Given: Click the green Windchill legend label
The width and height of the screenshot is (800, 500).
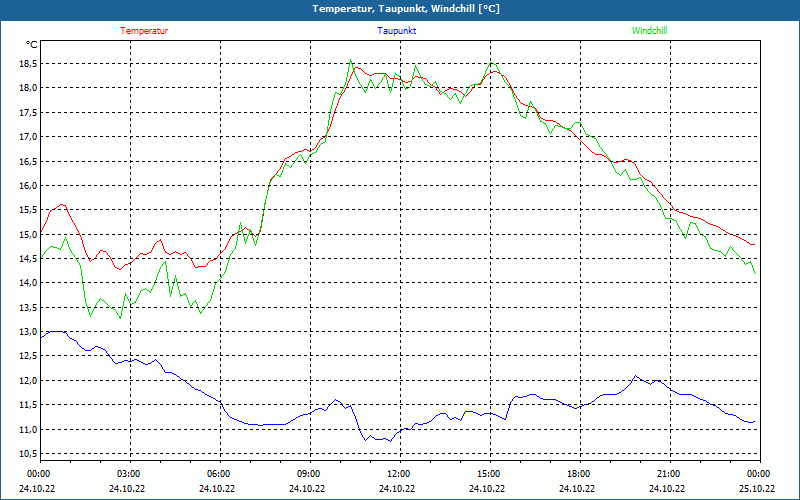Looking at the screenshot, I should (649, 31).
